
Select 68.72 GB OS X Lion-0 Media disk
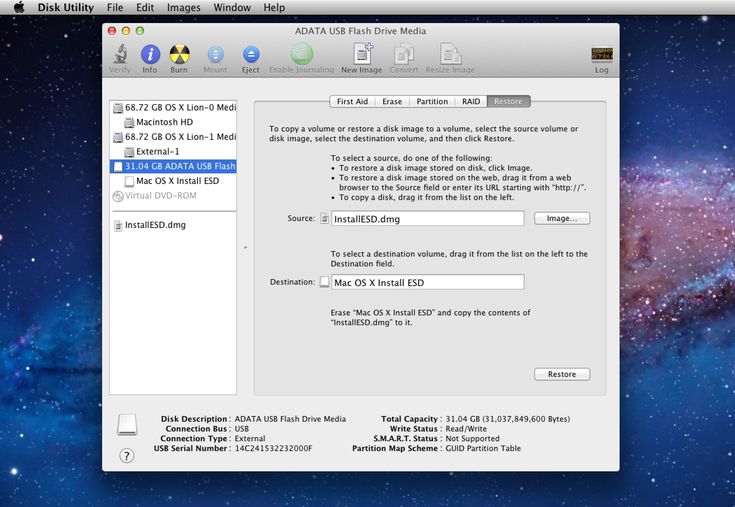click(173, 107)
